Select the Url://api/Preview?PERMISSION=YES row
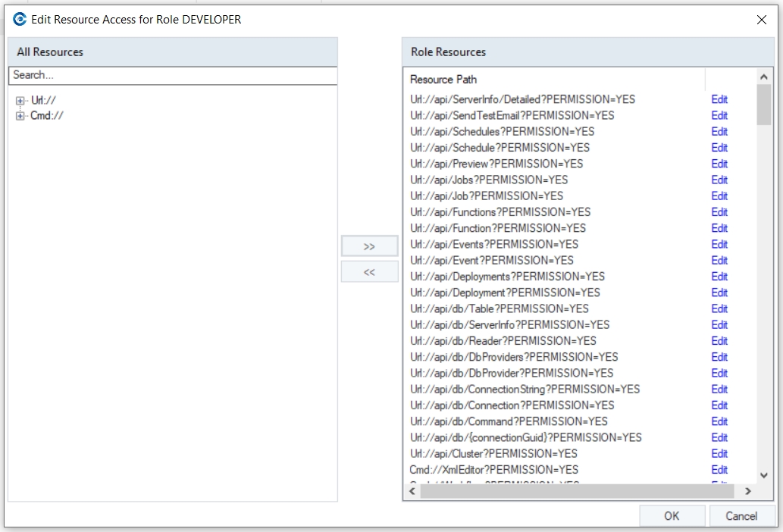This screenshot has width=783, height=532. 497,164
